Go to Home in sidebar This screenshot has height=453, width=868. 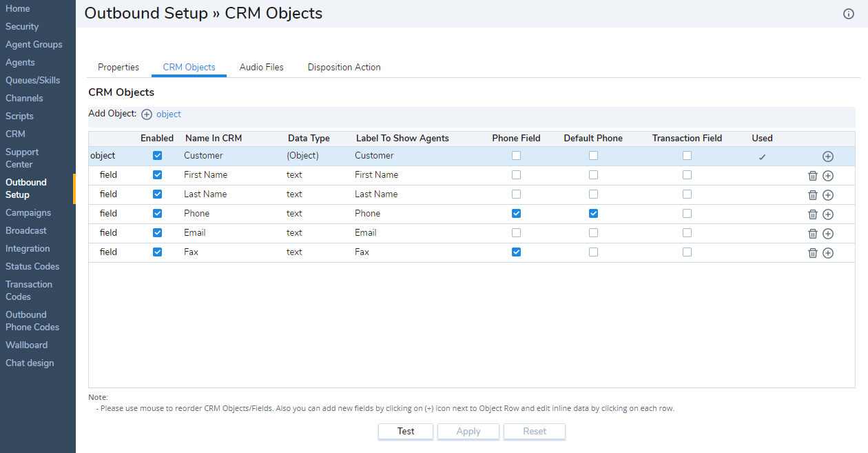(x=18, y=8)
